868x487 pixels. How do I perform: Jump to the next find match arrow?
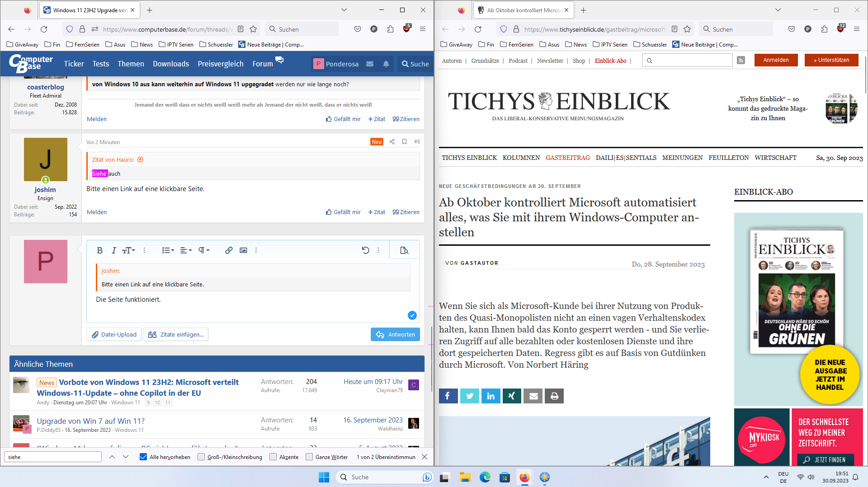(126, 457)
